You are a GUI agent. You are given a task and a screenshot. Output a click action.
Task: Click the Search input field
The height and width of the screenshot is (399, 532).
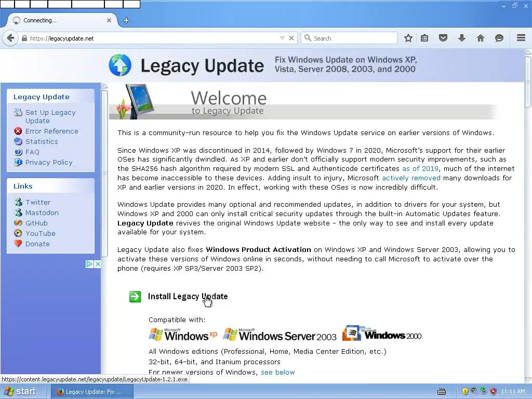pyautogui.click(x=350, y=38)
